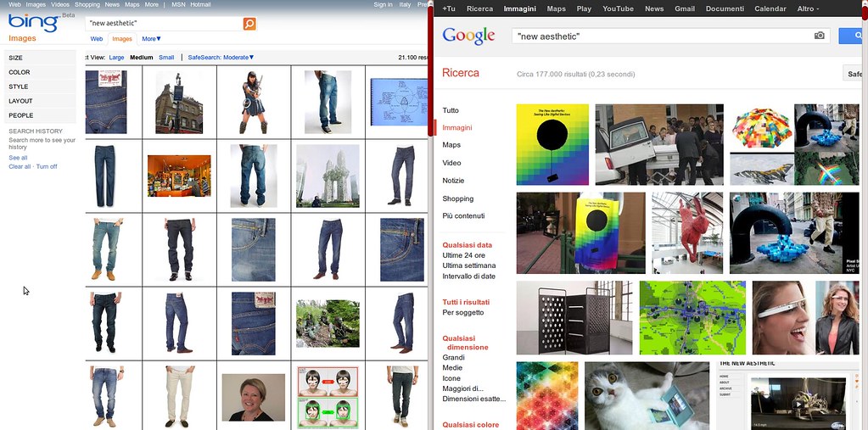Click the Sign in link on Bing

[x=383, y=4]
